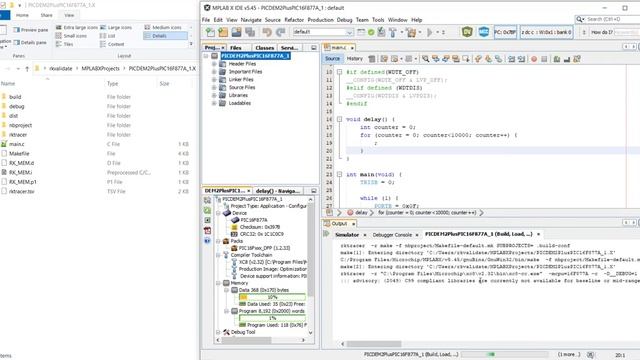Click MPLABXProjects in Explorer breadcrumb
This screenshot has height=360, width=640.
(x=100, y=69)
